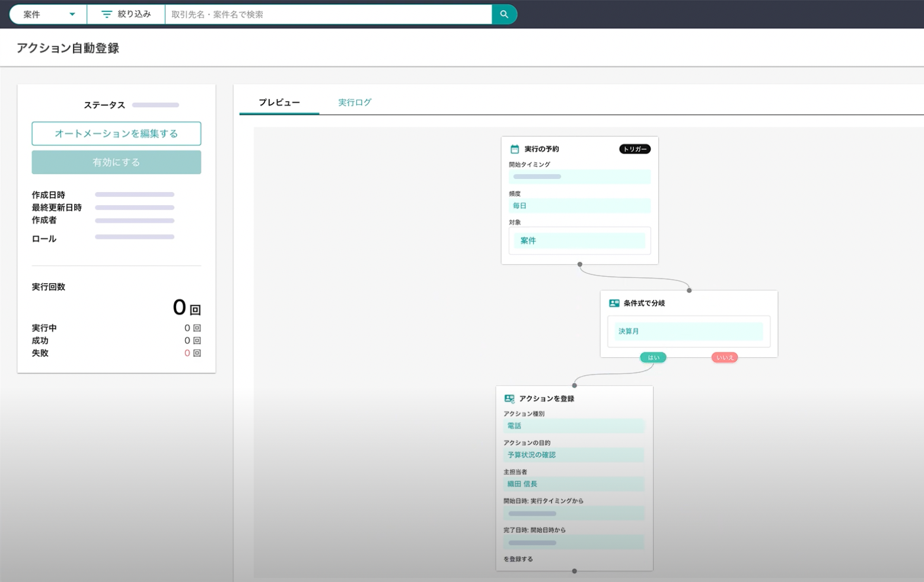Click the ステータス label
Screen dimensions: 924x582
[104, 105]
